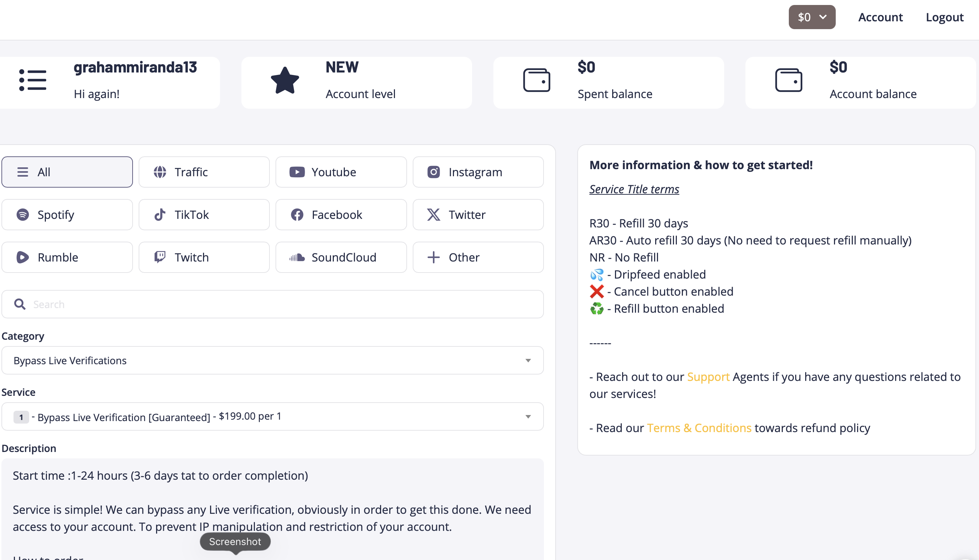
Task: Click the "NR - No Refill" line
Action: coord(624,257)
